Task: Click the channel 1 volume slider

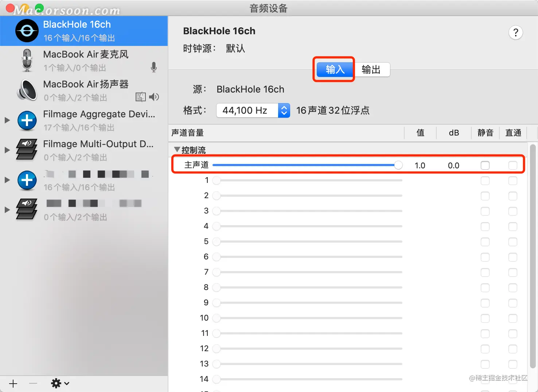Action: click(307, 180)
